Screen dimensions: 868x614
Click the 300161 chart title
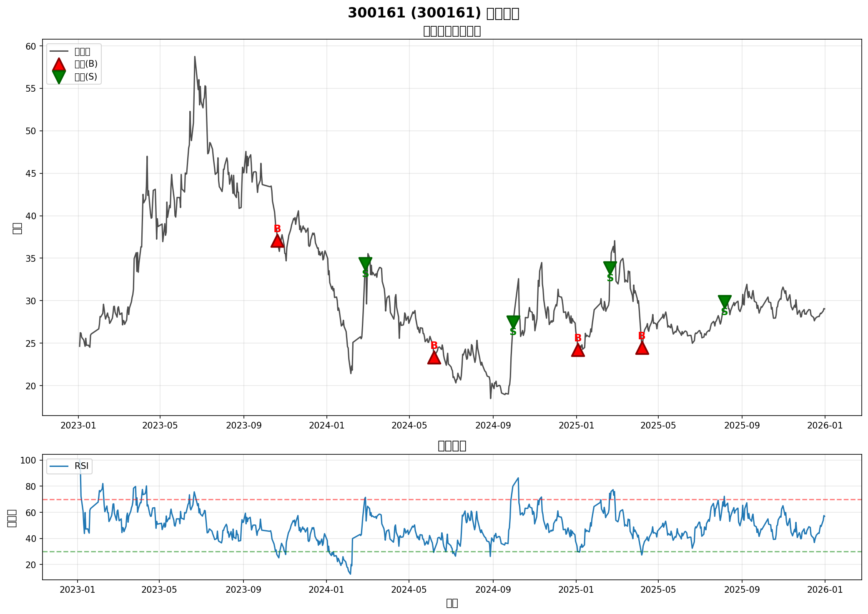[434, 13]
